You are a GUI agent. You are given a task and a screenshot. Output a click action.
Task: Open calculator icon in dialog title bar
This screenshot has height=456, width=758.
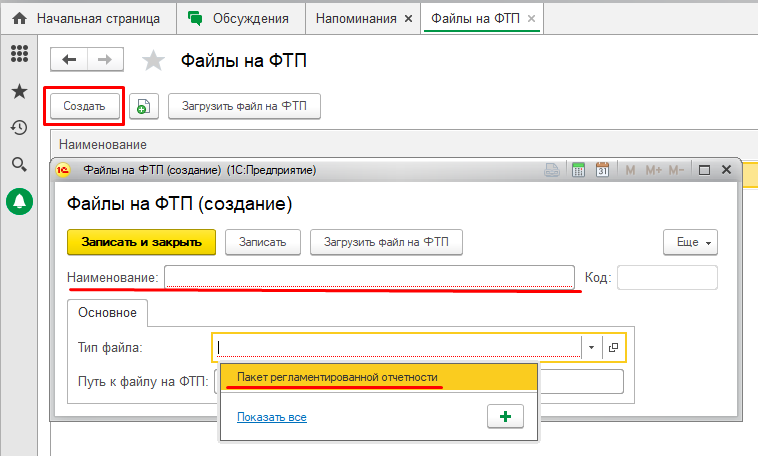(578, 170)
